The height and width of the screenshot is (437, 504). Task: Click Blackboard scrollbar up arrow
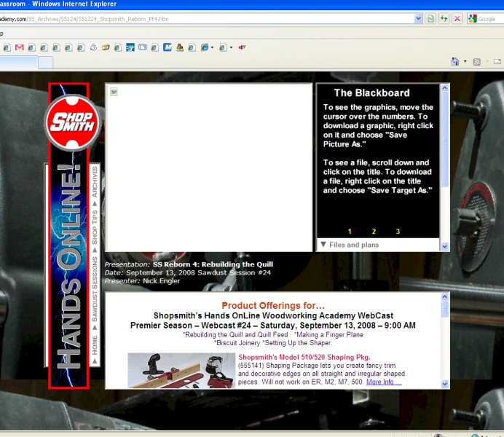click(444, 88)
